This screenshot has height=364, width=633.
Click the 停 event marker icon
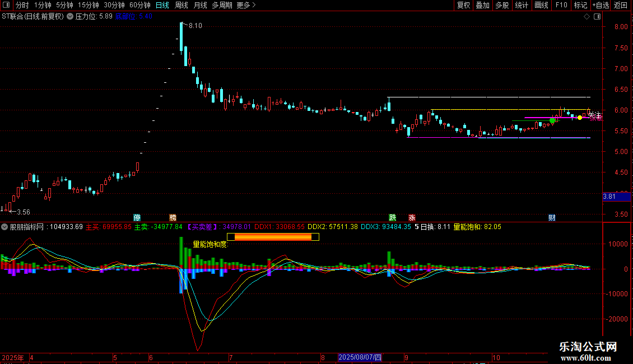(137, 217)
